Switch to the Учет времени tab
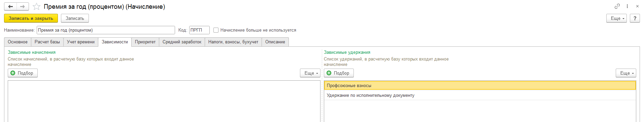Image resolution: width=644 pixels, height=122 pixels. (81, 42)
